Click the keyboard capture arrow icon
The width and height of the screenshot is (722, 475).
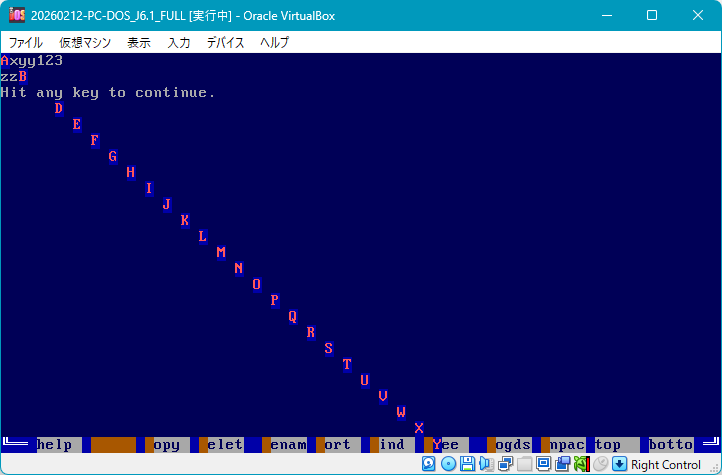(x=619, y=464)
